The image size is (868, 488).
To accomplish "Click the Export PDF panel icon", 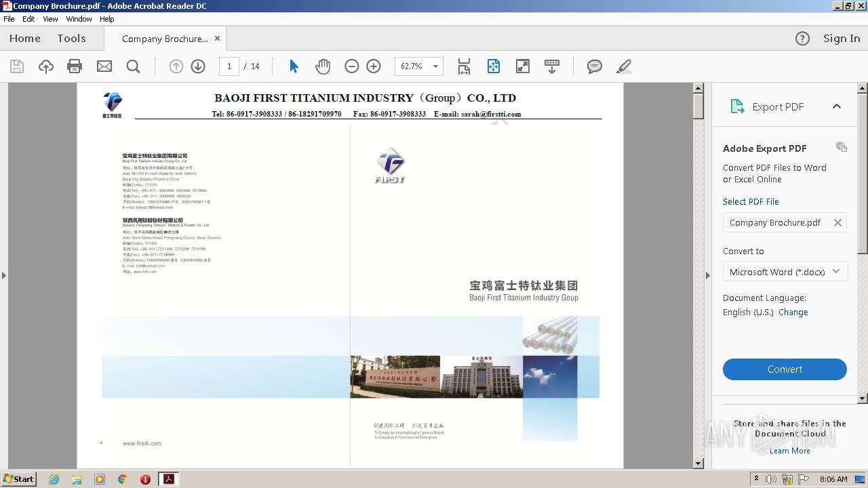I will click(737, 106).
